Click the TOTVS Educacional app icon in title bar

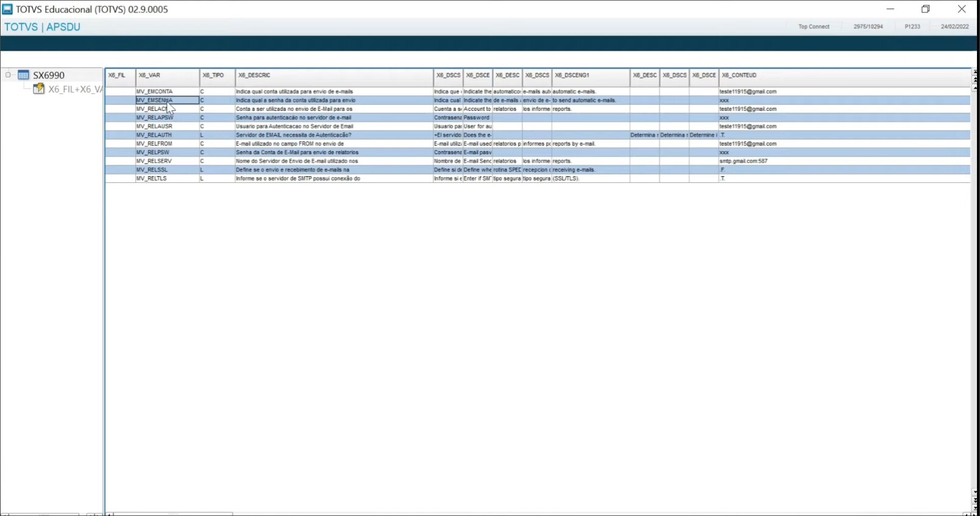click(x=7, y=9)
